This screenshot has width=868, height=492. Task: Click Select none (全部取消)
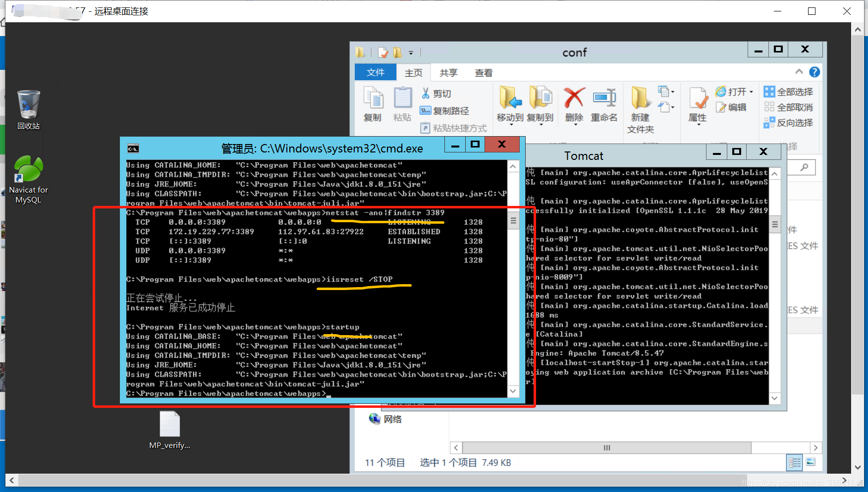pos(788,107)
